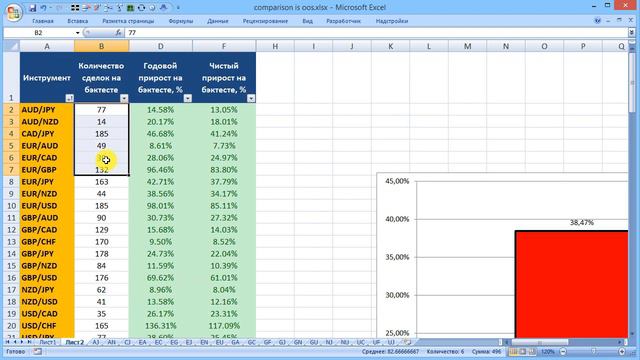Switch to the EA sheet tab
The height and width of the screenshot is (360, 640).
[142, 342]
